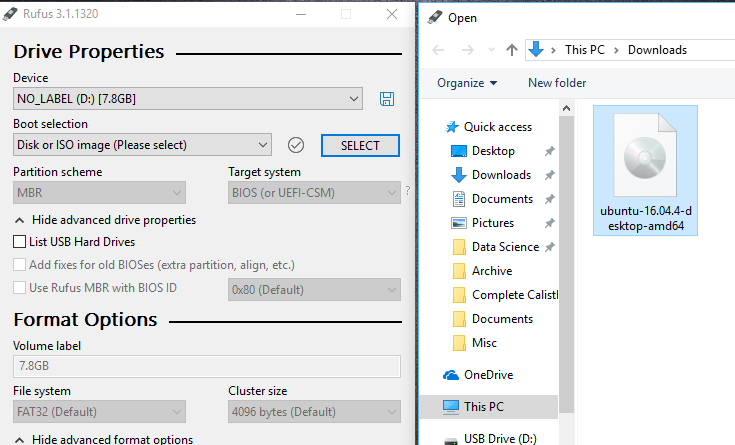Toggle Add fixes for old BIOSes checkbox
735x445 pixels.
click(x=20, y=264)
